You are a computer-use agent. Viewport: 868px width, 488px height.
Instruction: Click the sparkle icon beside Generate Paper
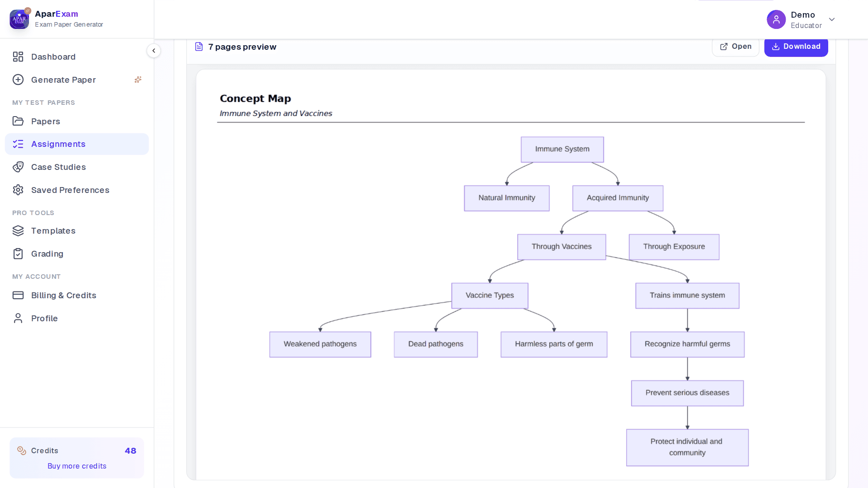click(138, 80)
